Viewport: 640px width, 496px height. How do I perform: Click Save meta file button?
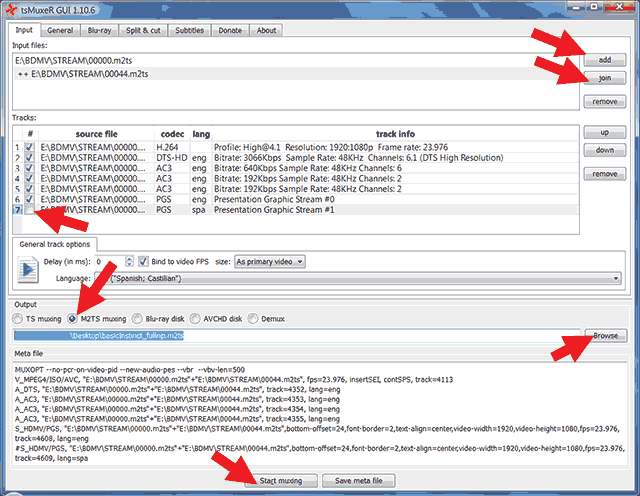pos(358,480)
